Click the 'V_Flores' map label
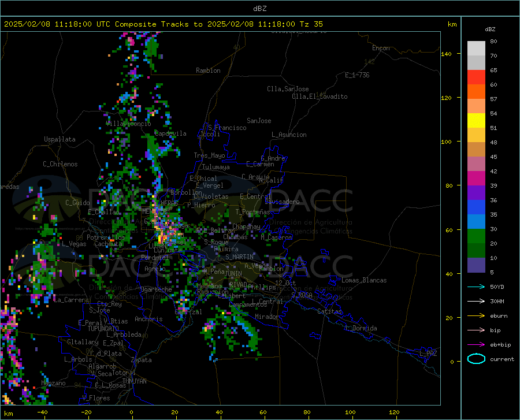520x420 pixels. 96,398
